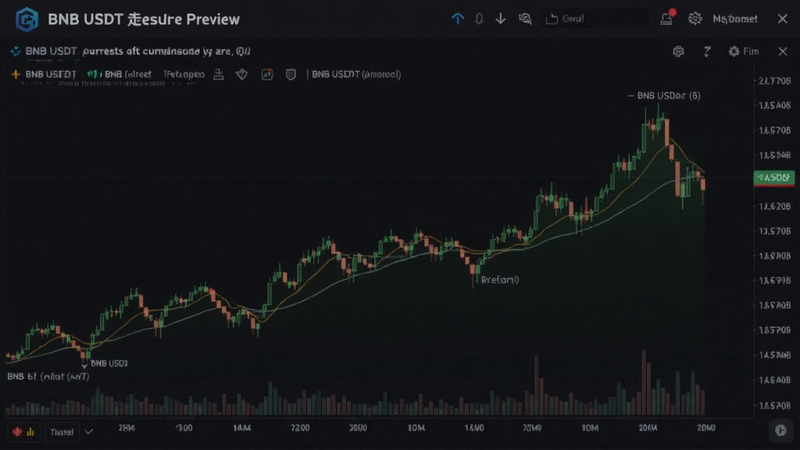This screenshot has height=450, width=800.
Task: Click the BNB 6f volume indicator label
Action: click(x=48, y=377)
